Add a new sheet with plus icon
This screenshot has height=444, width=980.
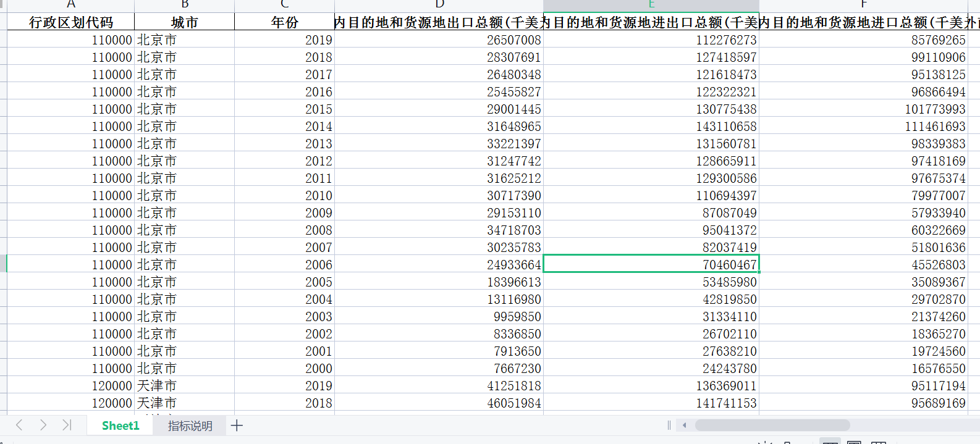point(237,425)
